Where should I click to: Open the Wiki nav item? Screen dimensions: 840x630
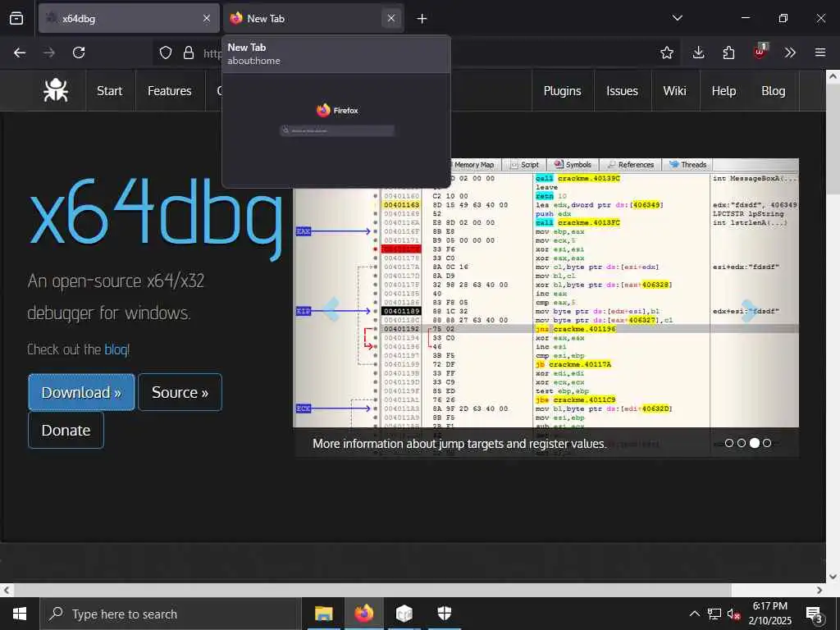674,91
